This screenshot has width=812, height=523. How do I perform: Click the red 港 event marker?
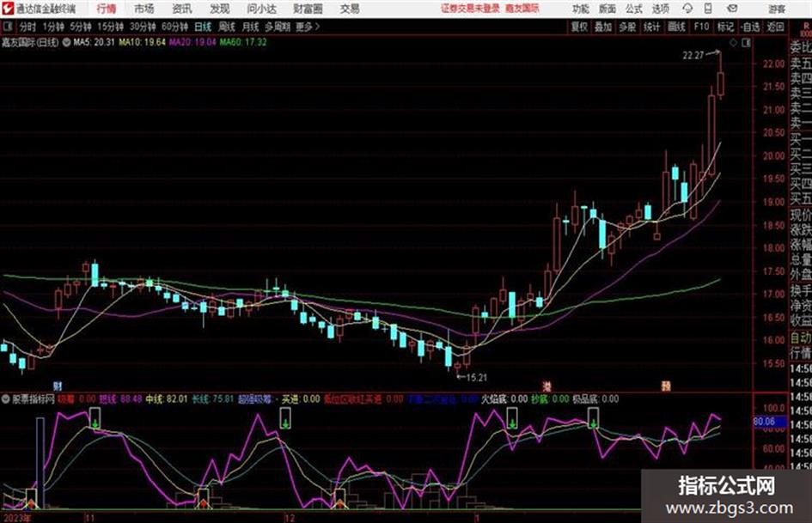pos(546,386)
